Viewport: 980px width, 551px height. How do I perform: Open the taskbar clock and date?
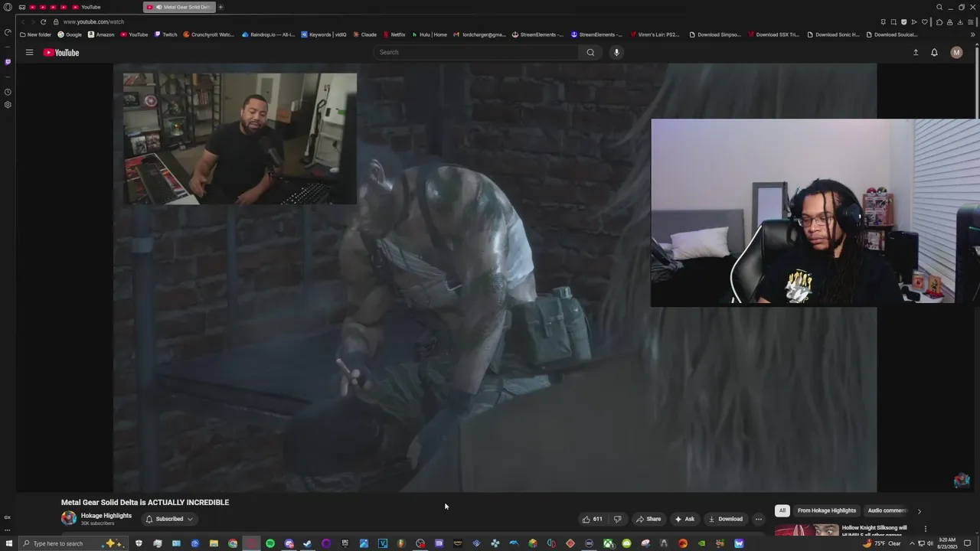tap(947, 543)
